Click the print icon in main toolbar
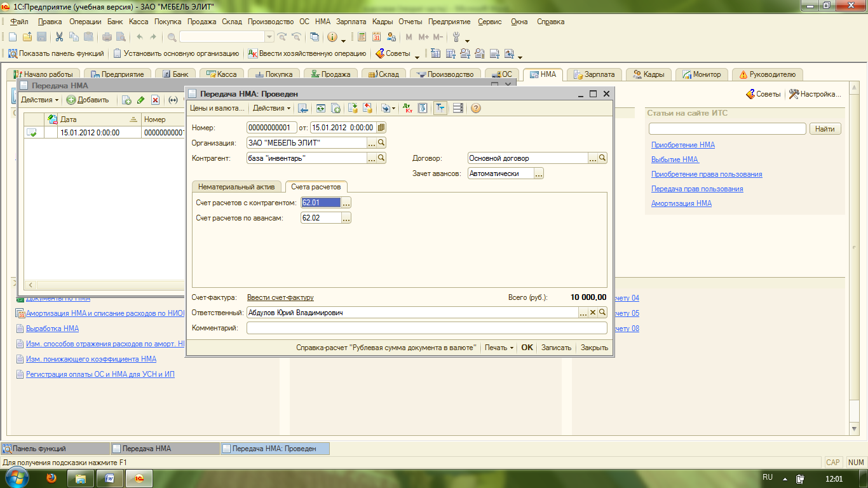Image resolution: width=868 pixels, height=488 pixels. (x=107, y=37)
